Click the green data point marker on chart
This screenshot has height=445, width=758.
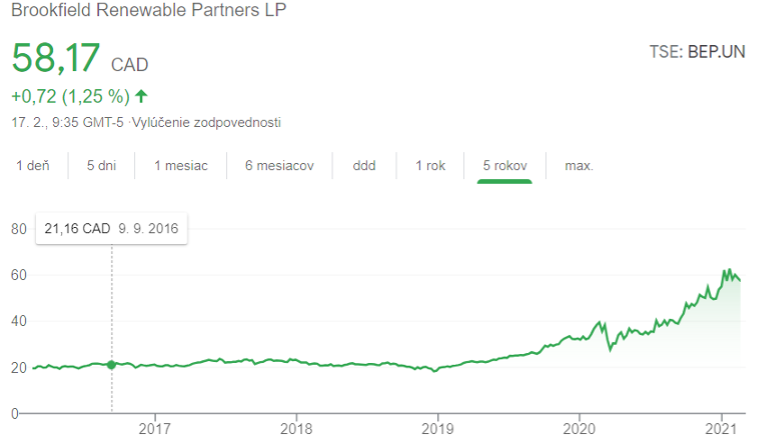(x=111, y=365)
